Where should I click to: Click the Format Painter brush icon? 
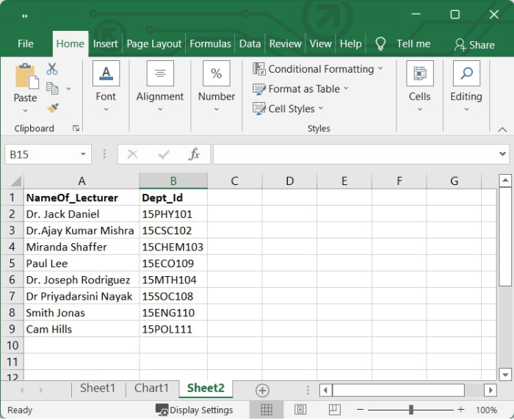(x=52, y=108)
